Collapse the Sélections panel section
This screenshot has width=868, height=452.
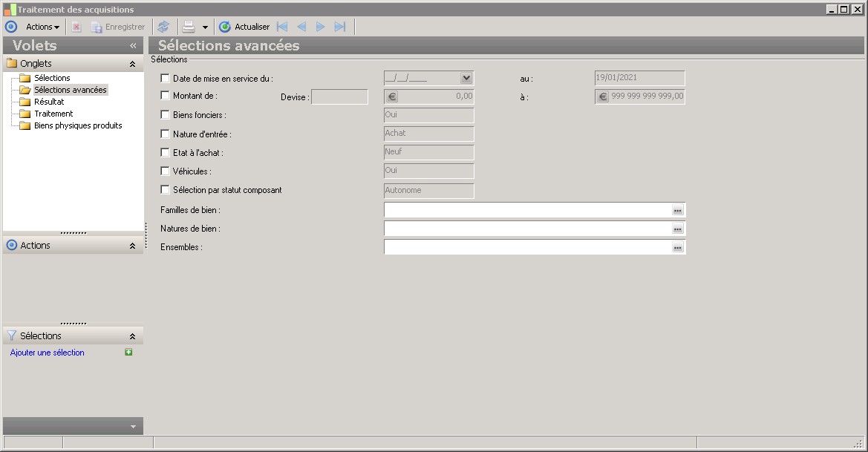tap(132, 336)
